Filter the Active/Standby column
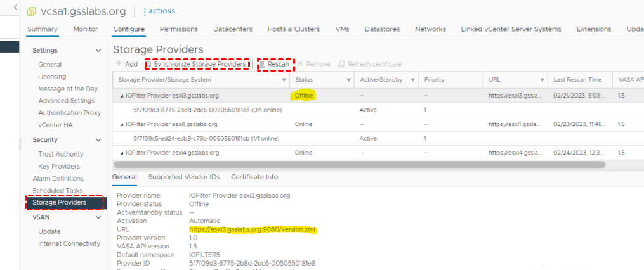 coord(413,80)
